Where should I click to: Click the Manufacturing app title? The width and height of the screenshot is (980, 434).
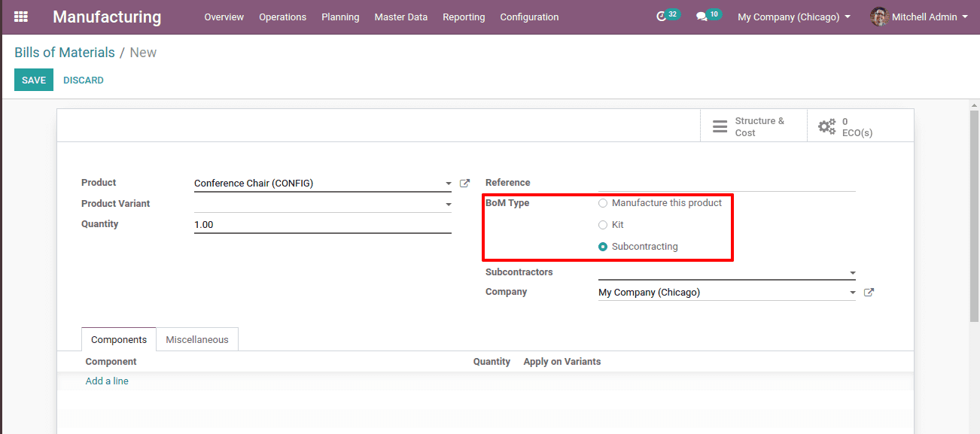coord(107,17)
